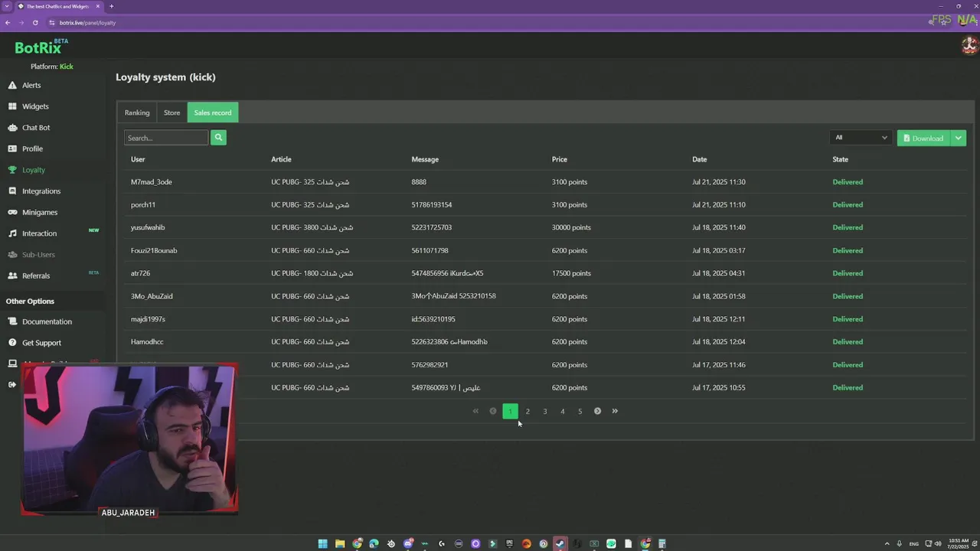
Task: Click the User column header
Action: click(x=138, y=159)
